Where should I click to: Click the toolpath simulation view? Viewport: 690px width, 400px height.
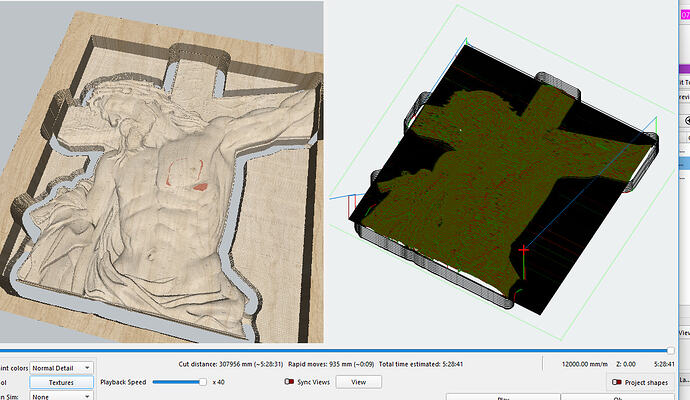pos(502,174)
